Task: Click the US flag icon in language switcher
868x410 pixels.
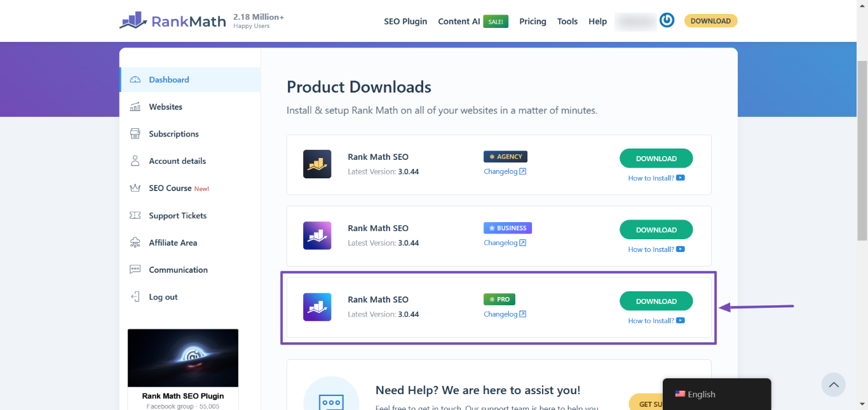Action: pyautogui.click(x=680, y=394)
